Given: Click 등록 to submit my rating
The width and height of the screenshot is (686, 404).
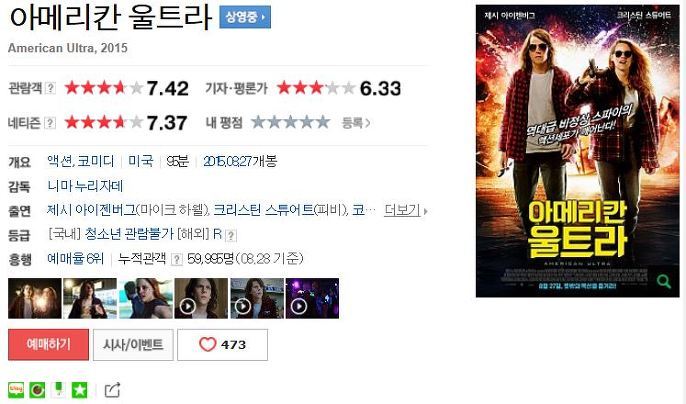Looking at the screenshot, I should (356, 123).
